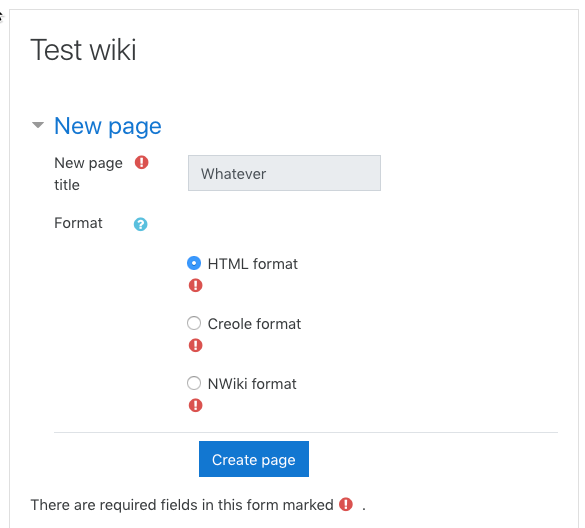Submit with the Create page button

coord(254,459)
